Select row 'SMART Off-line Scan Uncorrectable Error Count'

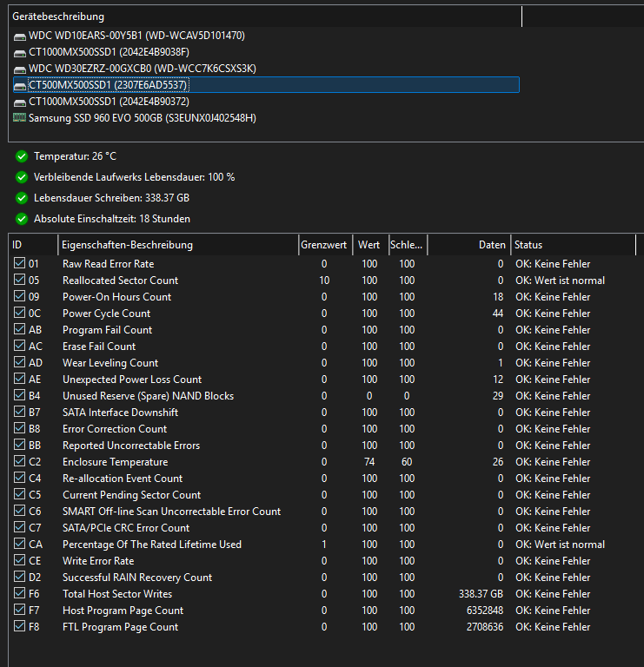pos(323,512)
